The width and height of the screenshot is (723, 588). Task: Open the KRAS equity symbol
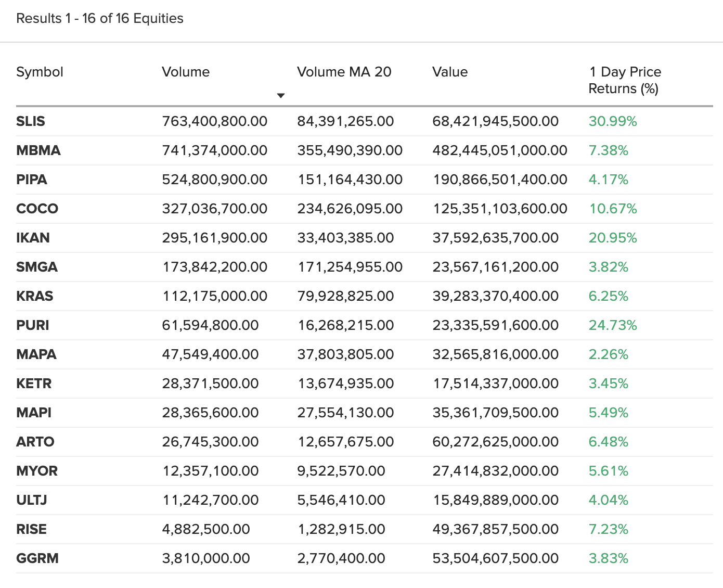35,296
